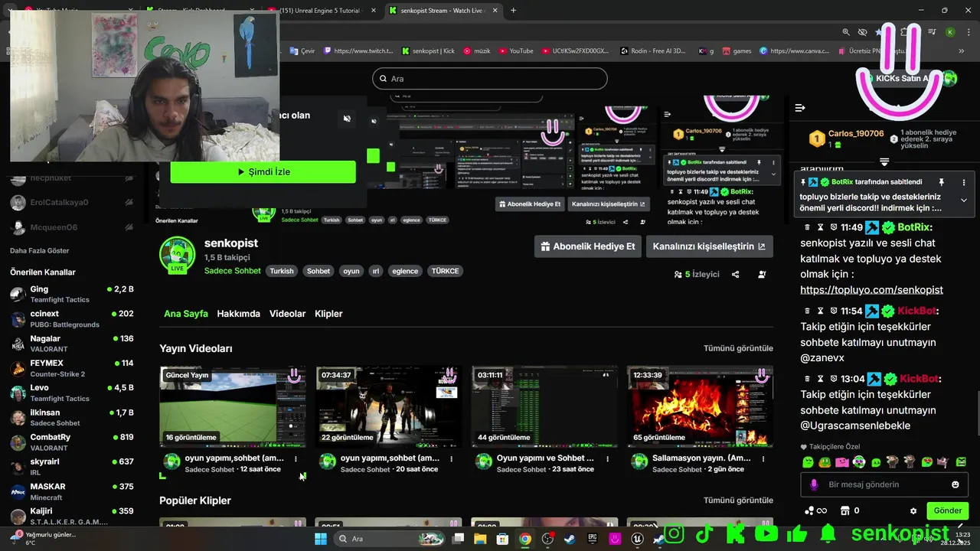Select the first green blob emote
The height and width of the screenshot is (551, 980).
coord(808,461)
